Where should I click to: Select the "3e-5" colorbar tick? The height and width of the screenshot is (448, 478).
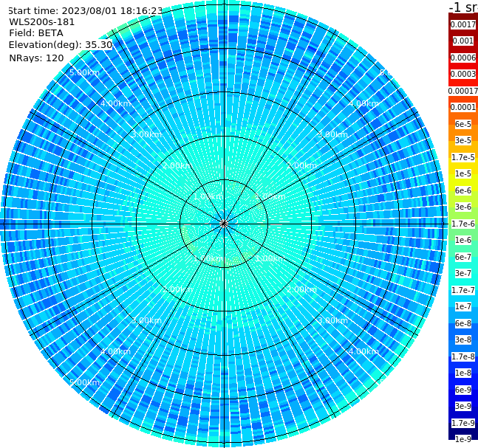pos(463,140)
